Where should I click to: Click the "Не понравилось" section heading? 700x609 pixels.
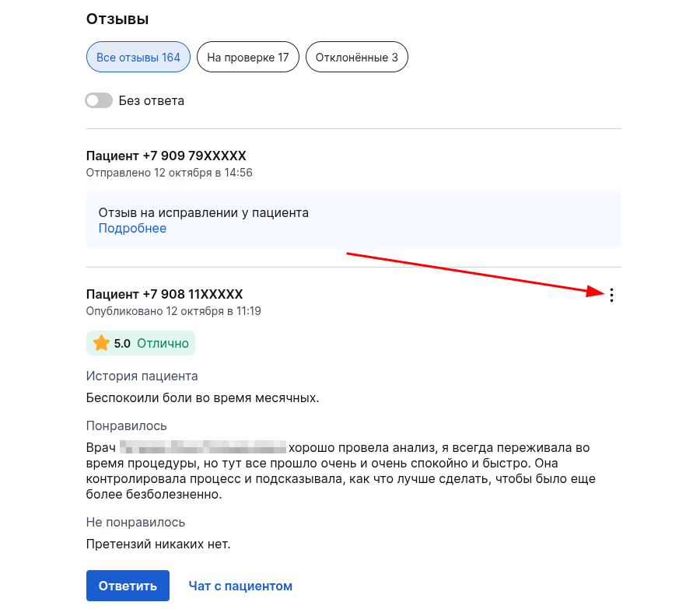click(135, 523)
